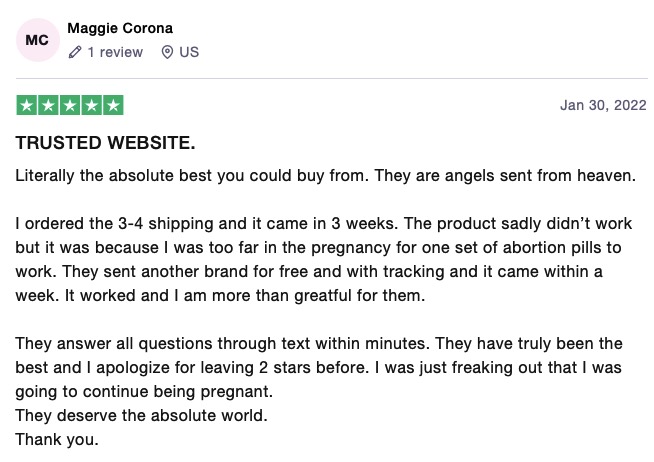
Task: Click the Jan 30, 2022 date
Action: tap(603, 105)
